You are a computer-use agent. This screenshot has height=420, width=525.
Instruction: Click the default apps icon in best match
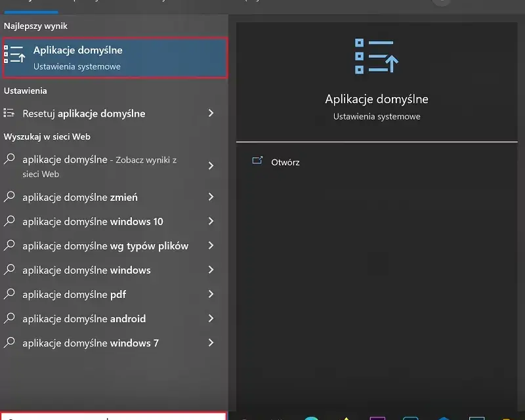point(14,54)
